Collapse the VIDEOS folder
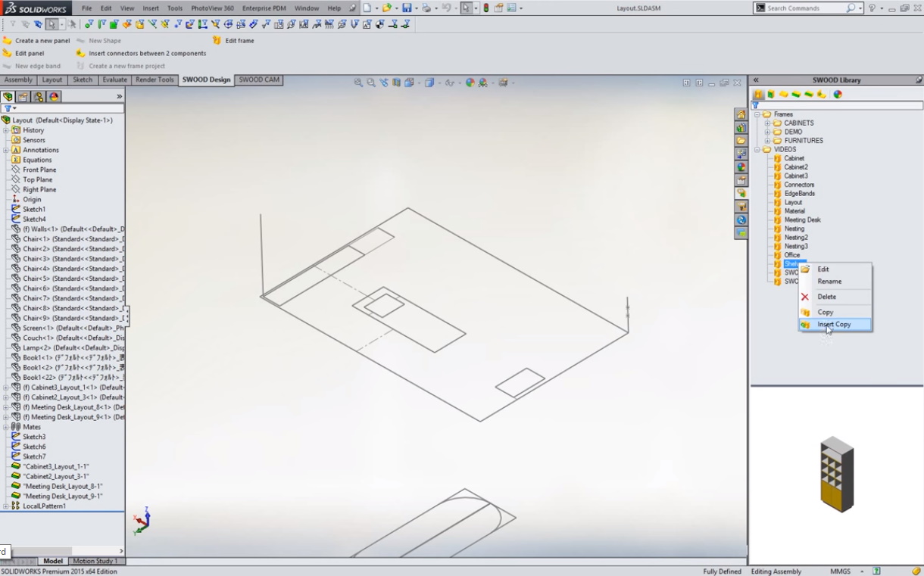924x576 pixels. pos(757,150)
